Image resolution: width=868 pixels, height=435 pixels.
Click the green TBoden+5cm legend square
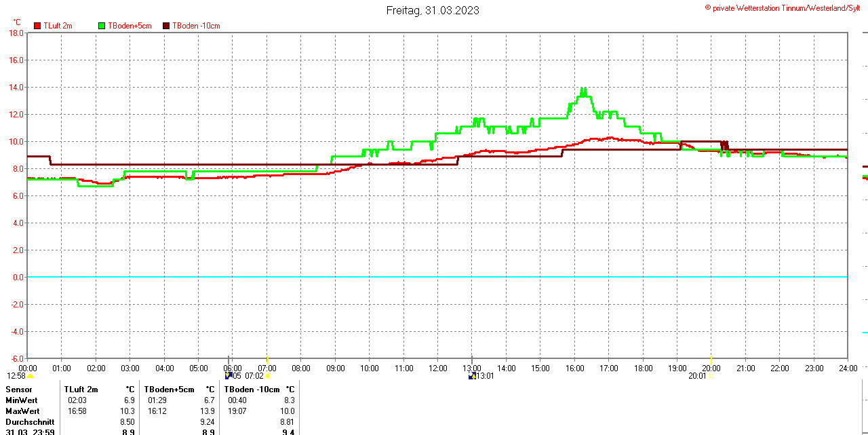pos(102,26)
